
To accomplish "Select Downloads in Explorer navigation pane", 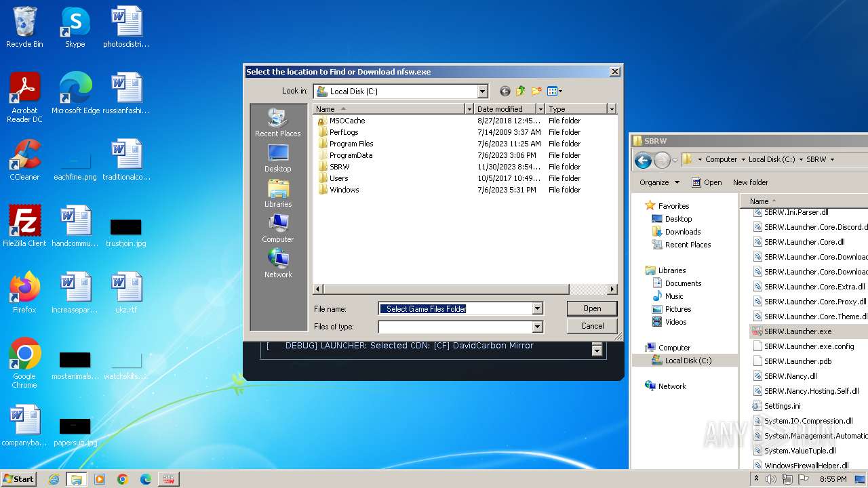I will coord(683,232).
